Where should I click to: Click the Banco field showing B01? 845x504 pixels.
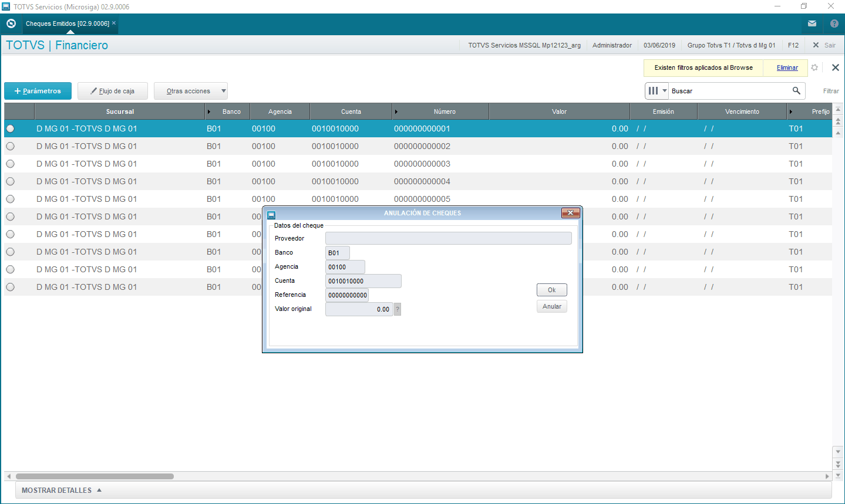tap(338, 253)
